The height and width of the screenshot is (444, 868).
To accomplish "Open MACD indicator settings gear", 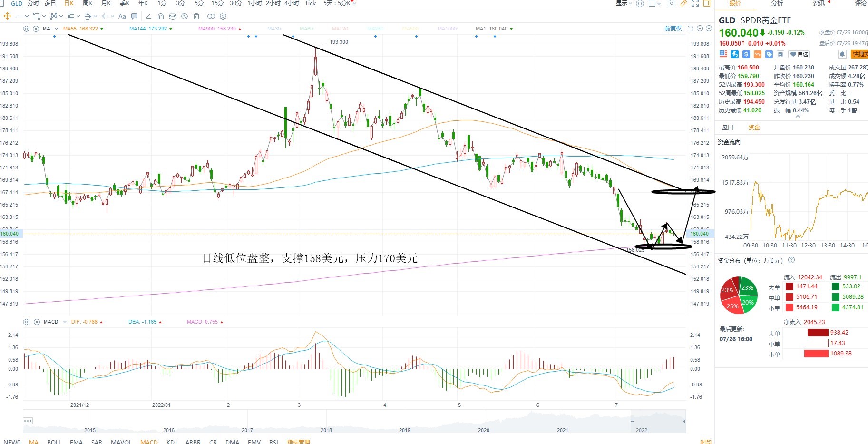I will coord(26,322).
